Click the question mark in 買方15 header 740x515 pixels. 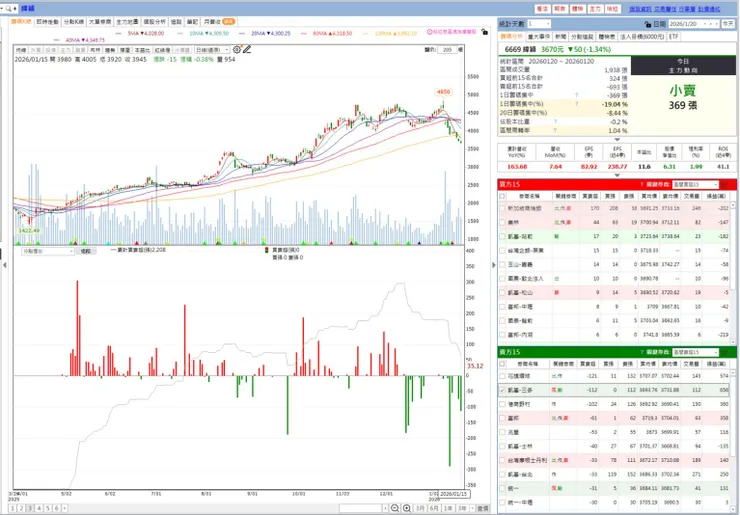click(642, 185)
